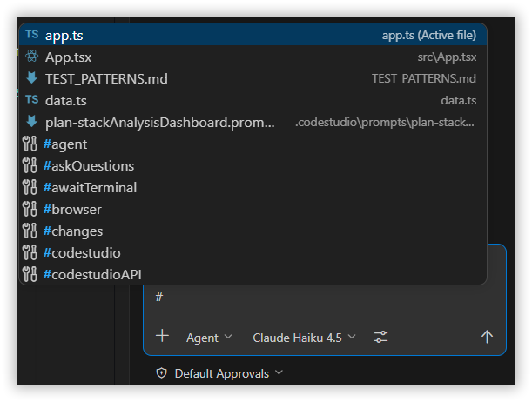Open the Default Approvals dropdown
Image resolution: width=532 pixels, height=402 pixels.
click(x=228, y=373)
